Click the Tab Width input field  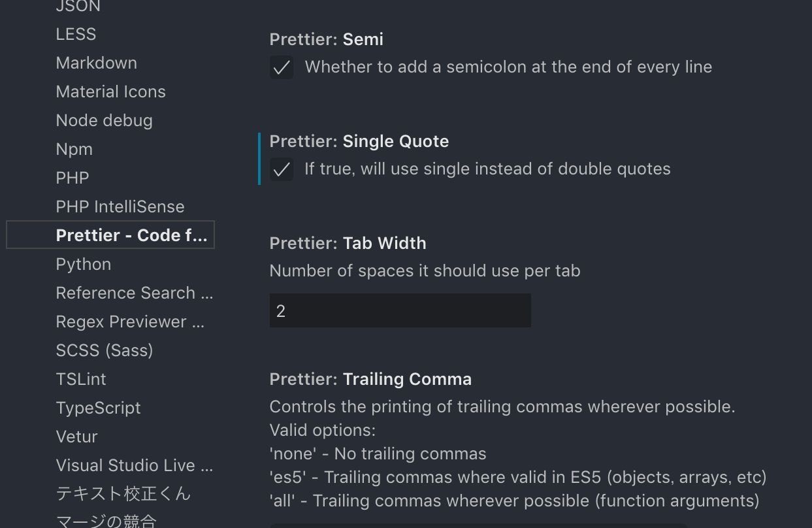click(400, 311)
